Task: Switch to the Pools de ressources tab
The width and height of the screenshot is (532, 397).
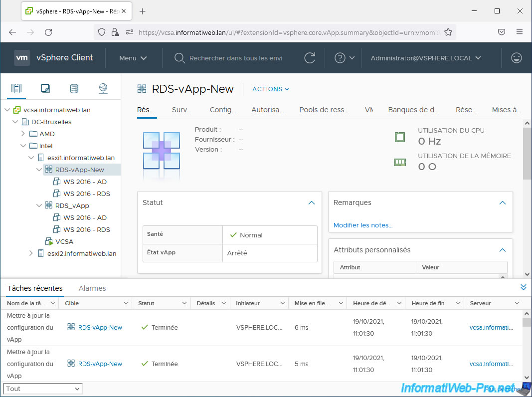Action: click(x=324, y=110)
